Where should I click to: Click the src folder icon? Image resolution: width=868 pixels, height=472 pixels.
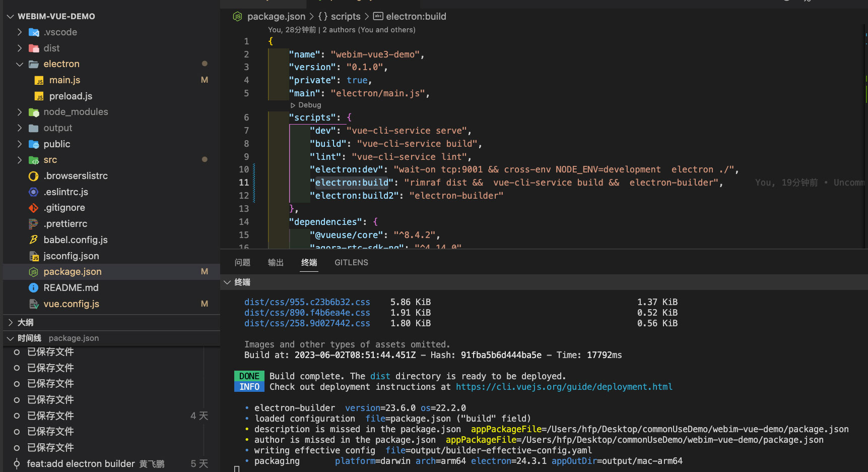pos(34,160)
